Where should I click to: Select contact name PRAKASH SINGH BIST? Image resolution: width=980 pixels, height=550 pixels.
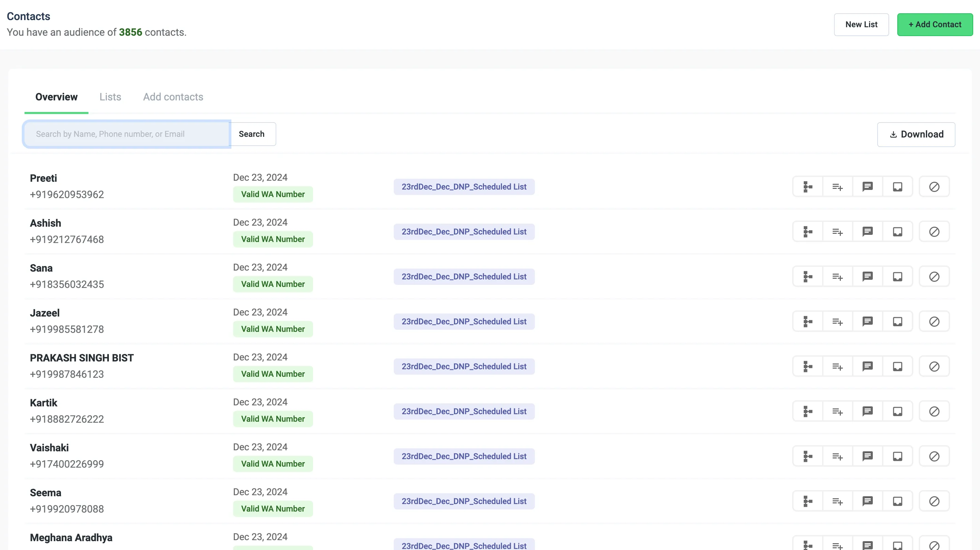pyautogui.click(x=82, y=358)
